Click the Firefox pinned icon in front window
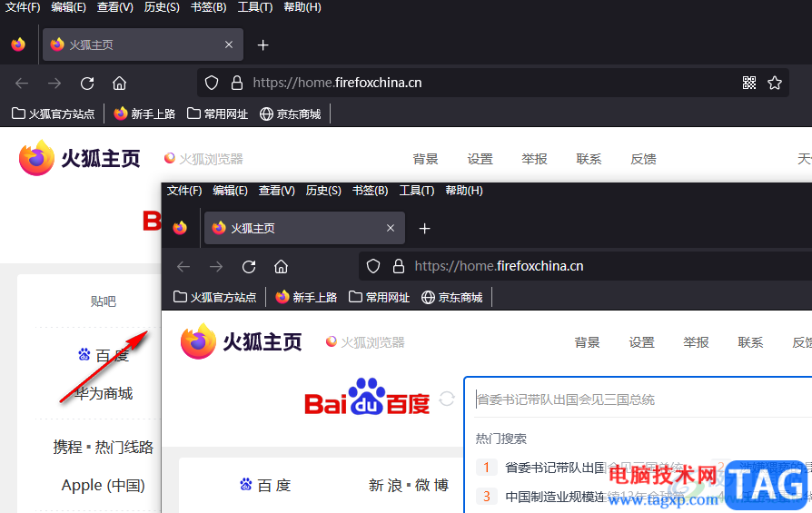 180,228
